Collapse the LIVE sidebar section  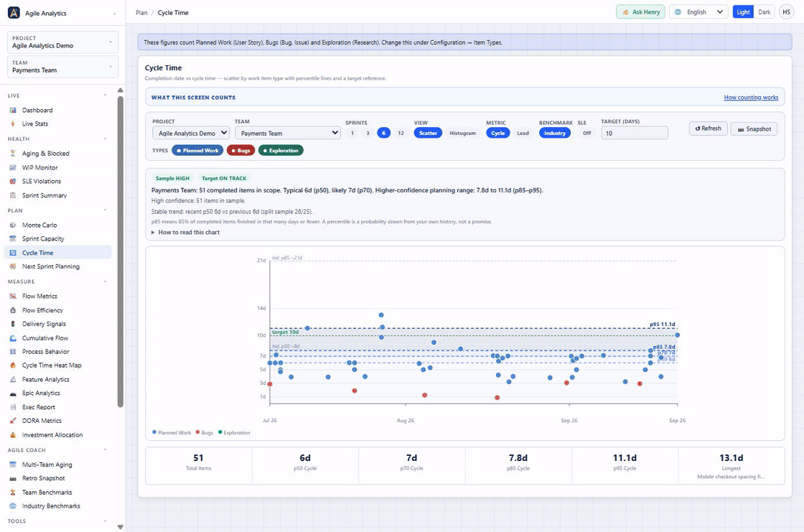pyautogui.click(x=105, y=95)
